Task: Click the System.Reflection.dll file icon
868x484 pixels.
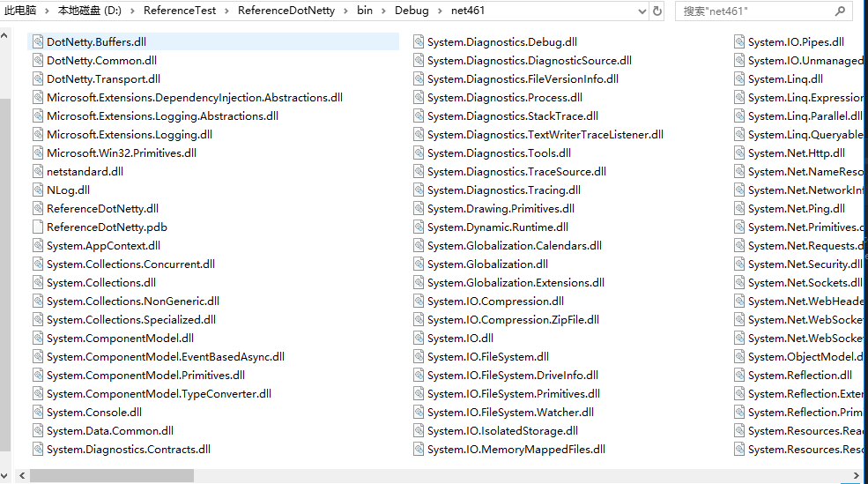Action: click(x=739, y=375)
